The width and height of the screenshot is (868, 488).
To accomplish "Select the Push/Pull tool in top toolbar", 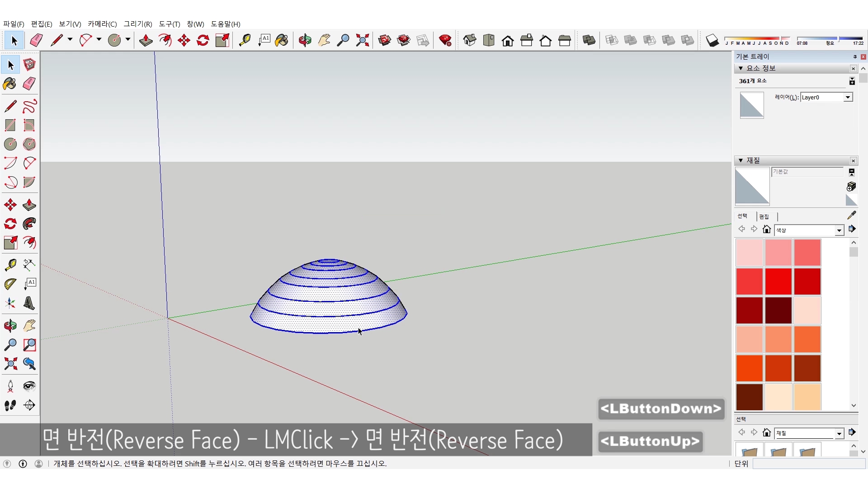I will click(146, 40).
